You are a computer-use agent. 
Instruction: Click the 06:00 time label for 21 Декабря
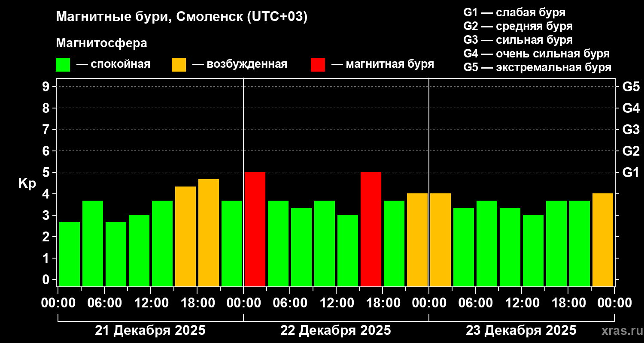tap(104, 303)
